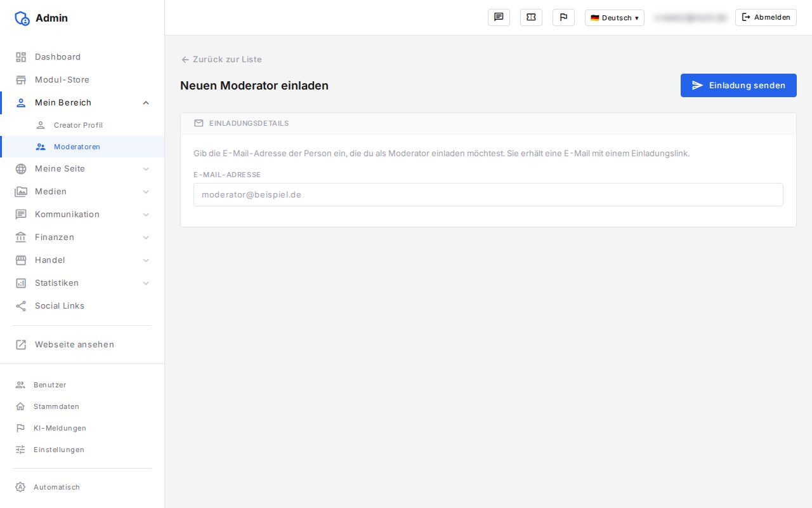Image resolution: width=812 pixels, height=508 pixels.
Task: Click the "E-MAIL-ADRESSE" field label
Action: (x=227, y=175)
